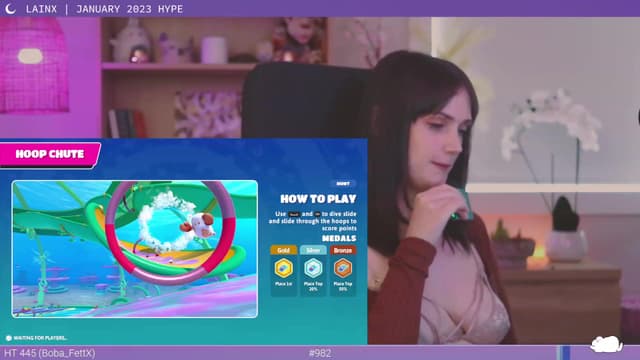This screenshot has height=360, width=640.
Task: Click the HT 445 (Boba_FettX) ticker text
Action: tap(49, 353)
